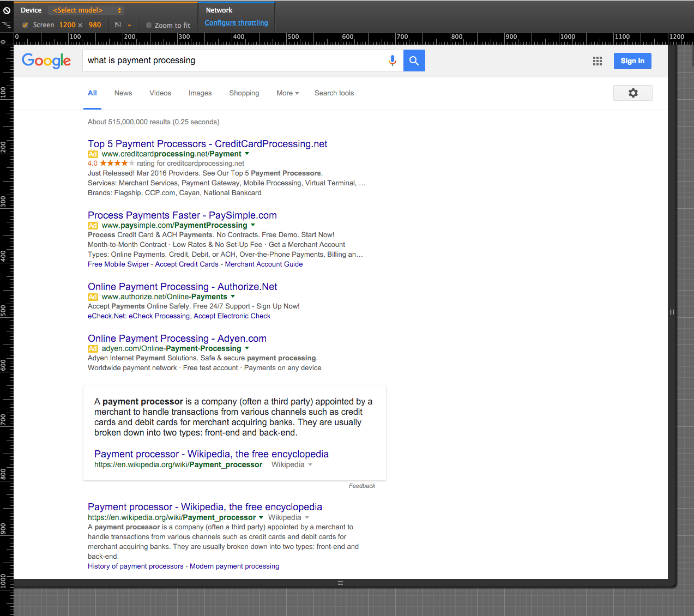The image size is (694, 616).
Task: Click the star rating for creditcardprocessing.net
Action: tap(117, 163)
